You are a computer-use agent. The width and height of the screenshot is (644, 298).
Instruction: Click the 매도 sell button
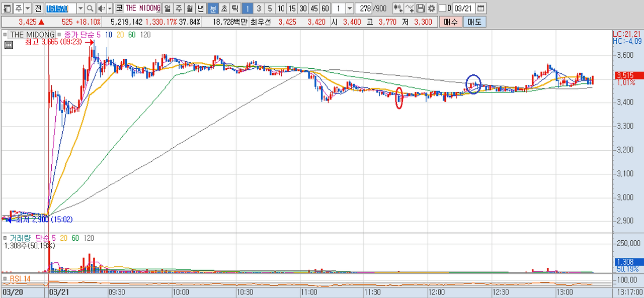[474, 22]
